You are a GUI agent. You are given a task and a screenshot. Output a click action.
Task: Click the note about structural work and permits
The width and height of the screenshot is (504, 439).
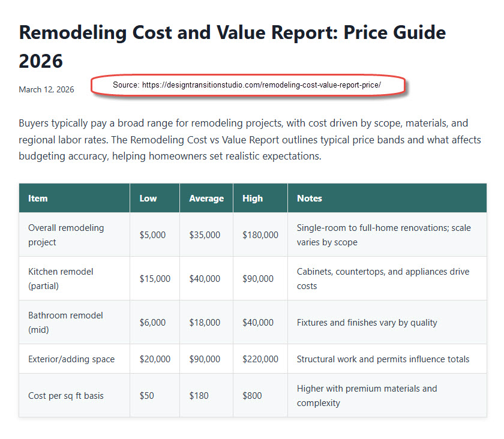[x=383, y=359]
